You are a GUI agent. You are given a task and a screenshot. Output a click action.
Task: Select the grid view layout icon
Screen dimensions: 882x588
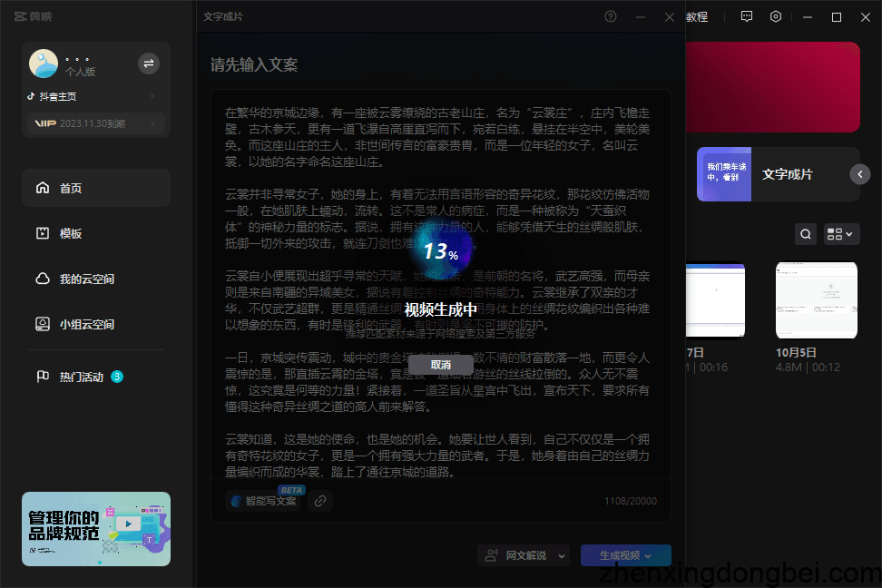point(835,233)
